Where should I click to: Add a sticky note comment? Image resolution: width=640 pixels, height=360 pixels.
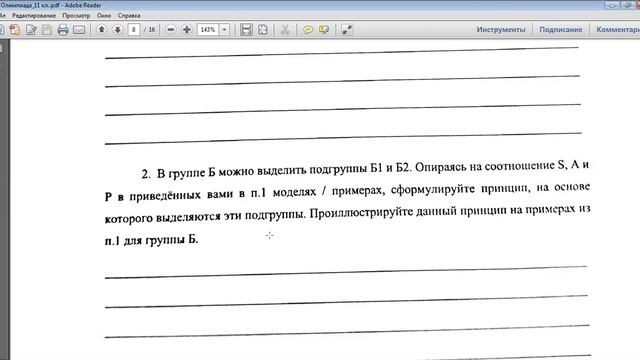(x=308, y=30)
